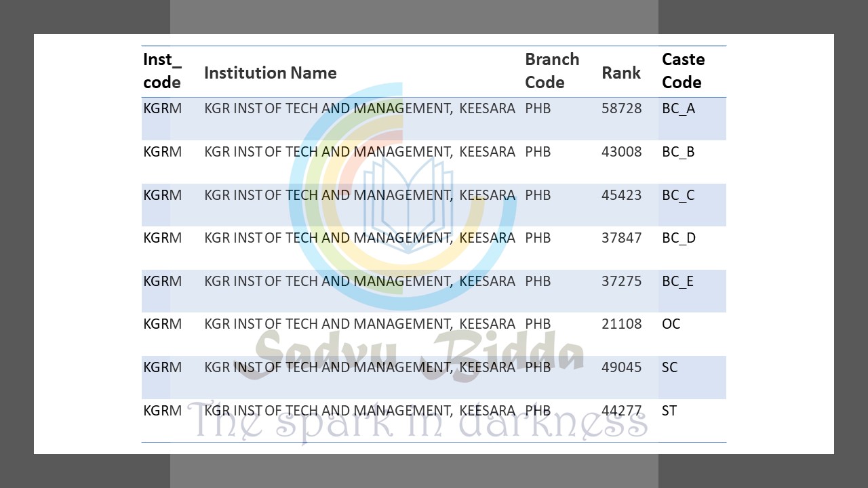Select rank value 21108
Screen dimensions: 868x488
621,324
